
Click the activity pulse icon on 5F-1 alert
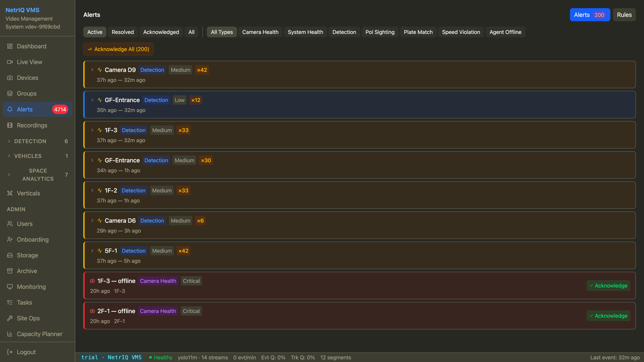tap(99, 251)
